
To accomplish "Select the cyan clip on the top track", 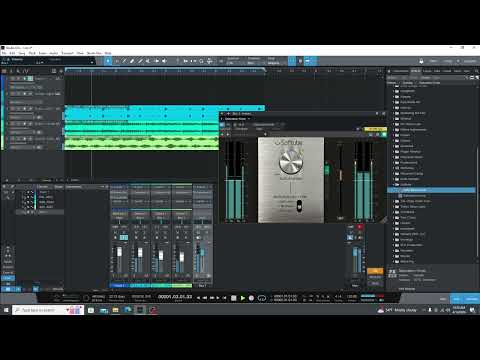I will point(165,113).
